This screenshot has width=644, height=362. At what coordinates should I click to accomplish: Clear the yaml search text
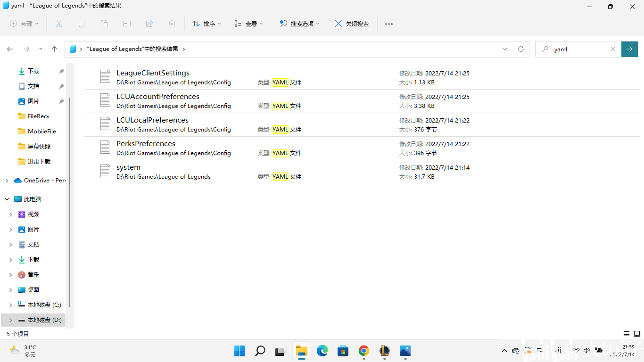613,49
